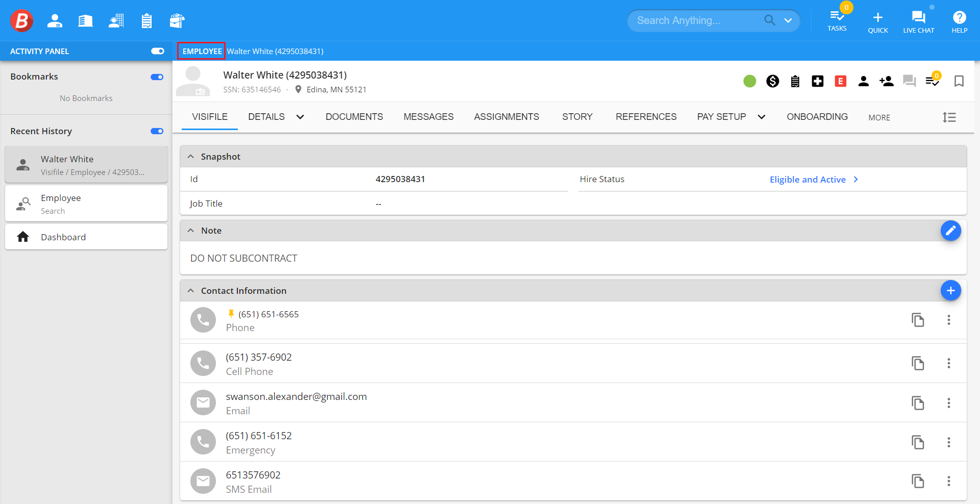Edit the Note with the pencil button
The height and width of the screenshot is (504, 980).
point(951,231)
